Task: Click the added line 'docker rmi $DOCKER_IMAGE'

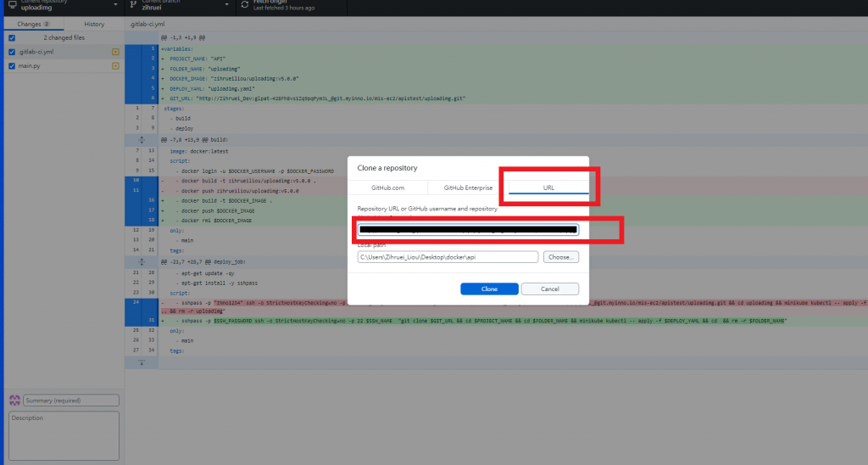Action: click(216, 221)
